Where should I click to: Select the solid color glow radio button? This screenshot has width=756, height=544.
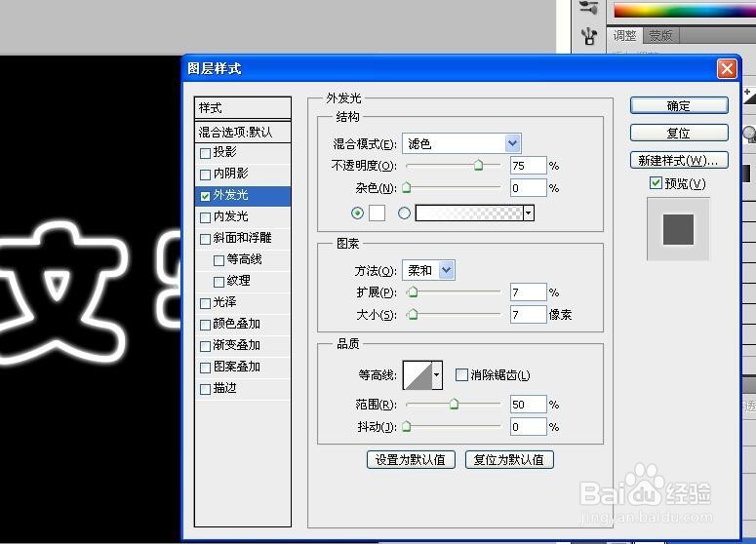pyautogui.click(x=357, y=213)
